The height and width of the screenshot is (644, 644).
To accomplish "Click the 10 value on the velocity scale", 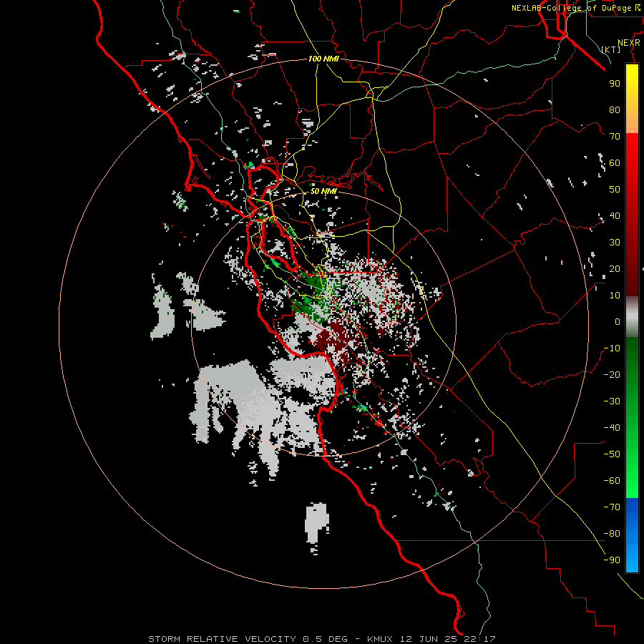I will [x=615, y=296].
